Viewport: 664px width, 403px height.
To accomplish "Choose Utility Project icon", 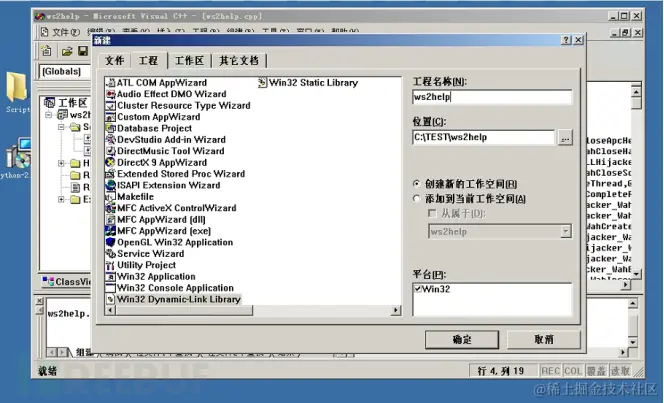I will click(111, 265).
